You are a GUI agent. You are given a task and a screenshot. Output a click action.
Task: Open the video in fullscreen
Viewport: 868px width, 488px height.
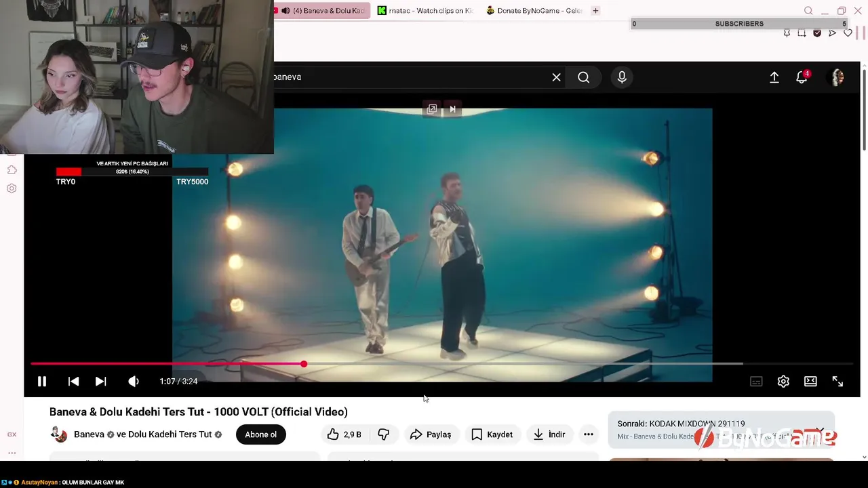pyautogui.click(x=837, y=382)
